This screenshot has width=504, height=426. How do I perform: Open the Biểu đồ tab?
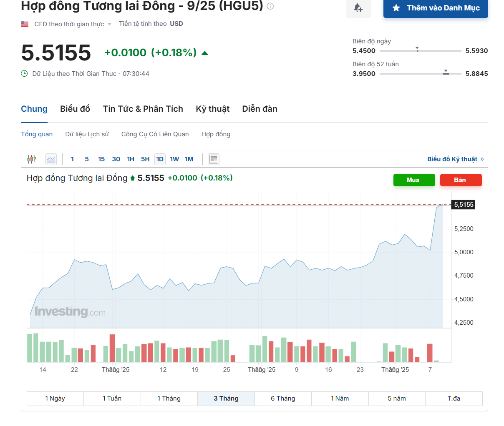pos(75,109)
